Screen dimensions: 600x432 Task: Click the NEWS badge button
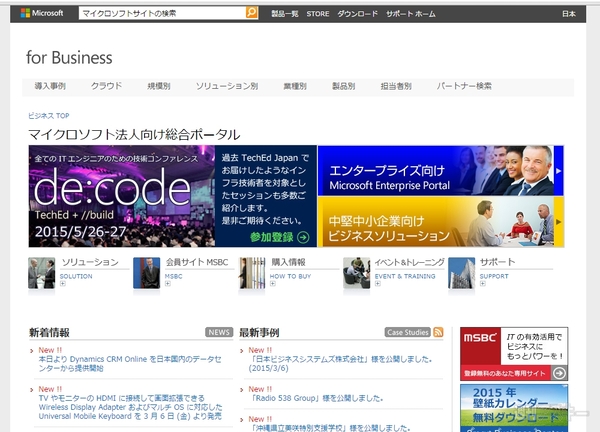219,332
